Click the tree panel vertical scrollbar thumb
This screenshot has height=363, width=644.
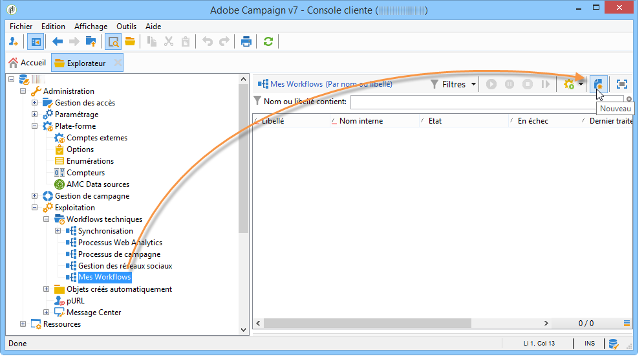click(x=244, y=159)
